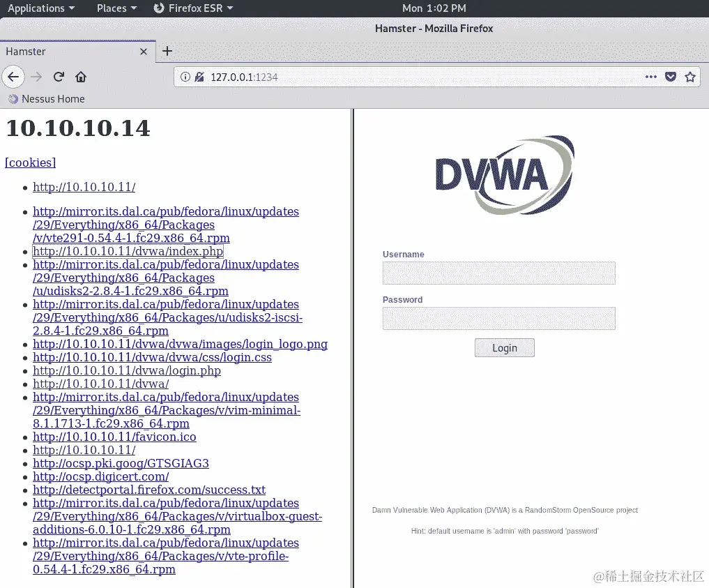Save page to Pocket icon
The width and height of the screenshot is (709, 588).
[670, 77]
